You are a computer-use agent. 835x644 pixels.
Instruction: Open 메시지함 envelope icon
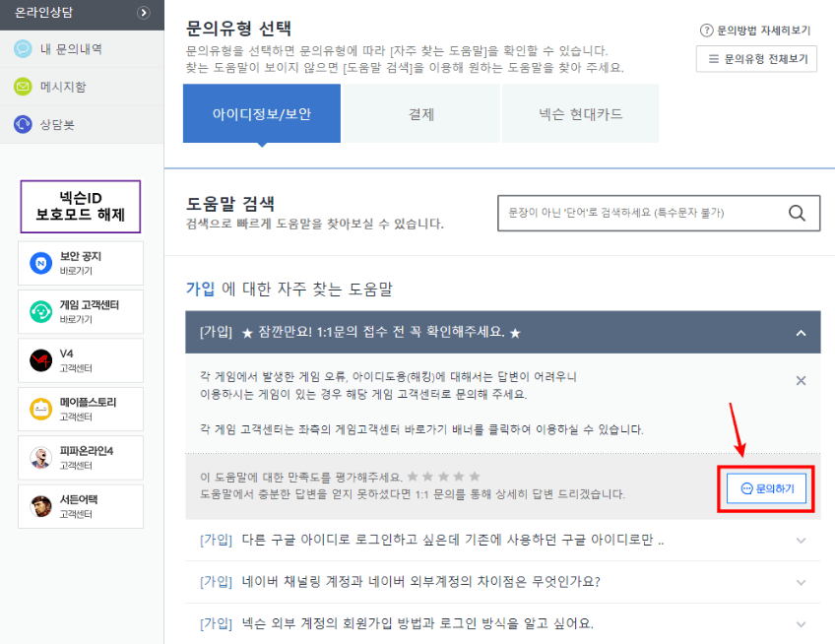[23, 87]
